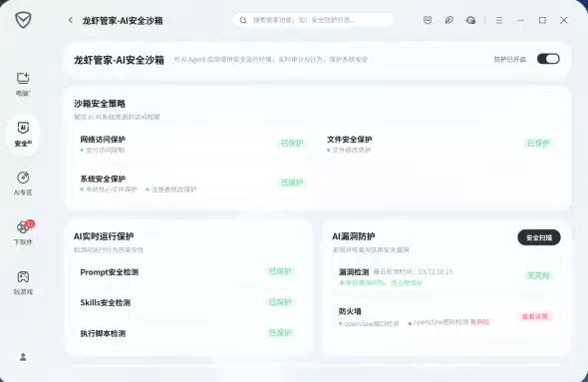Maximize the window

coord(542,20)
